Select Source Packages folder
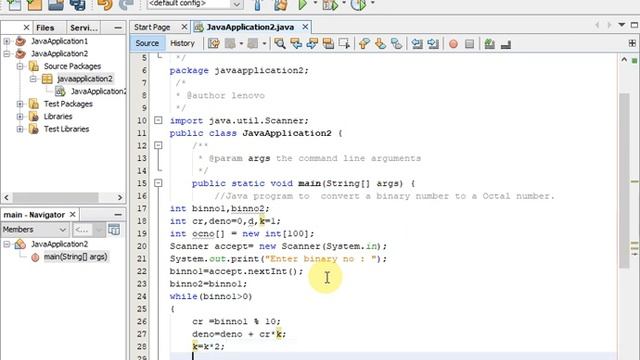 coord(72,66)
